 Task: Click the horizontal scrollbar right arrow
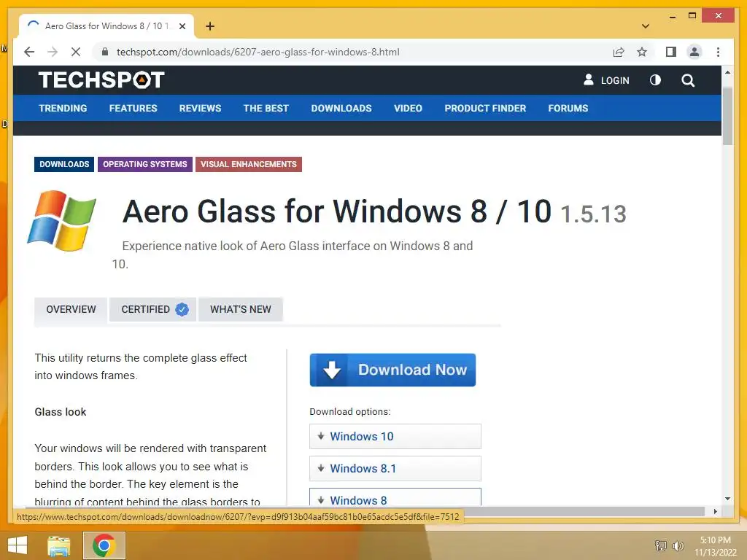[x=716, y=511]
